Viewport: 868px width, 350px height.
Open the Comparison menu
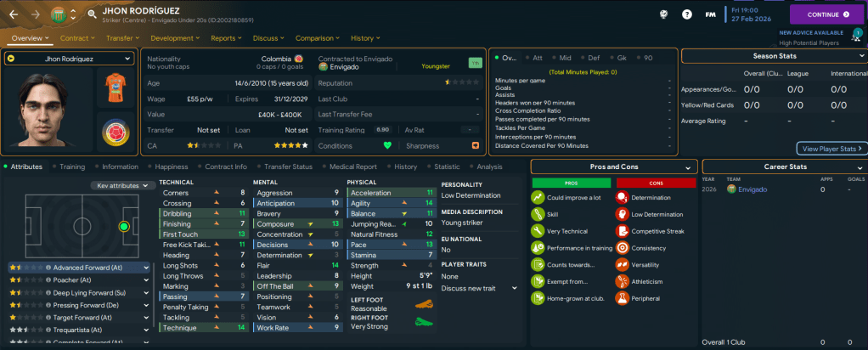point(318,38)
